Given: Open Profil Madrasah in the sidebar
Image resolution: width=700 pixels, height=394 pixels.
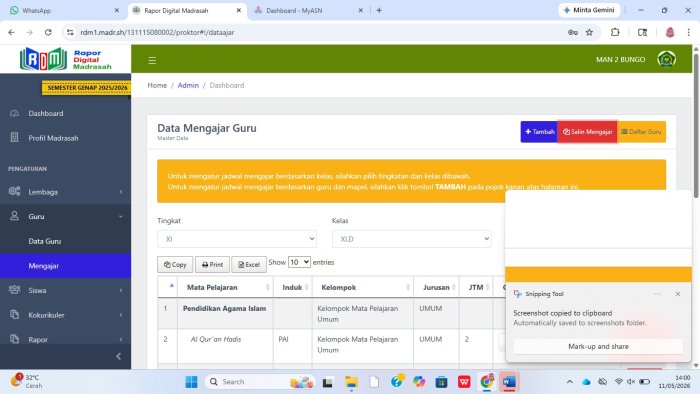Looking at the screenshot, I should [x=66, y=138].
